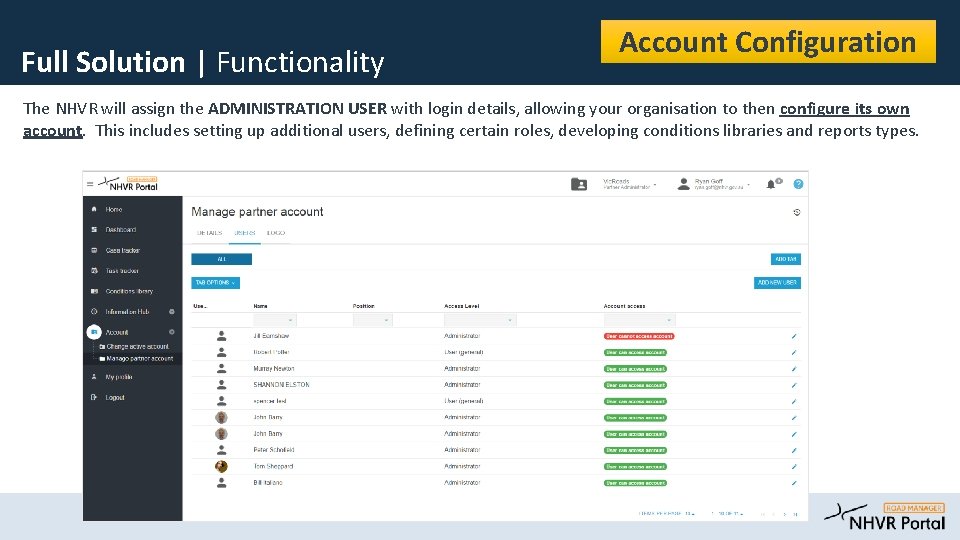Edit SHANNON ELSTON's row with pencil icon
This screenshot has height=540, width=960.
click(794, 385)
